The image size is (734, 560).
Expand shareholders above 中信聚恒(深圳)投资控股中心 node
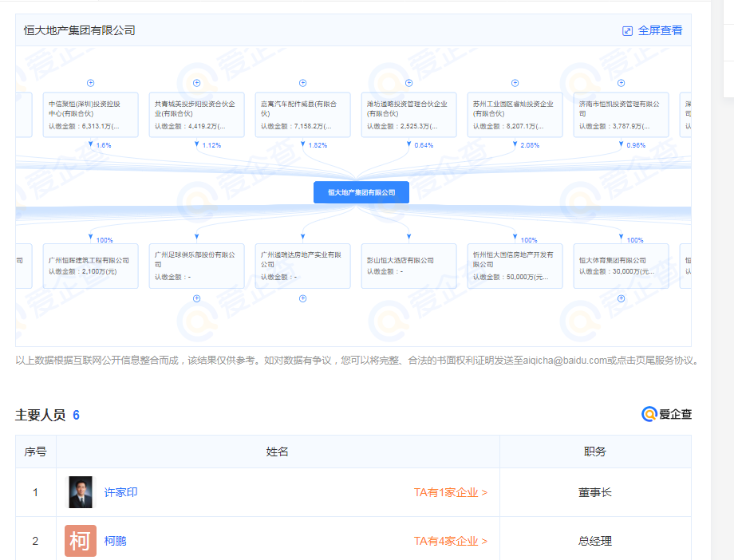[90, 83]
